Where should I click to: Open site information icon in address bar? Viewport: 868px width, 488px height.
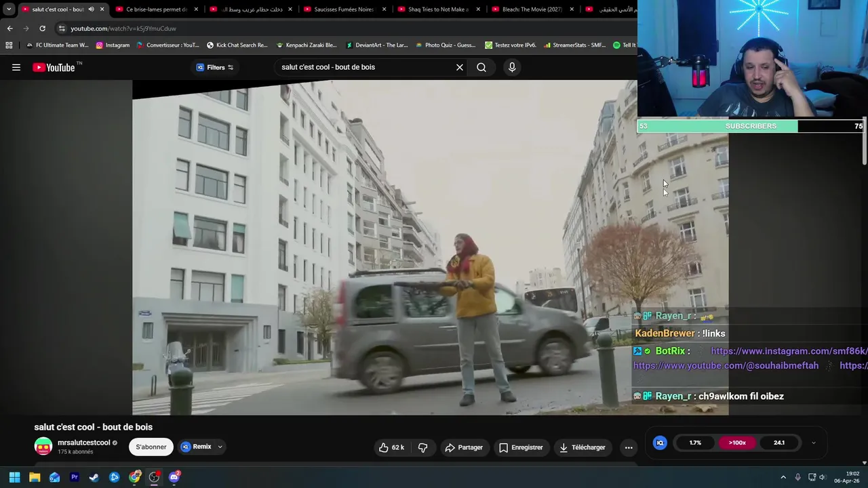tap(62, 28)
